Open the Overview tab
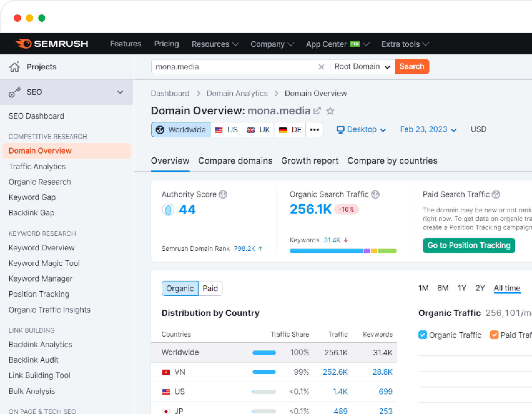This screenshot has width=532, height=414. (x=170, y=161)
